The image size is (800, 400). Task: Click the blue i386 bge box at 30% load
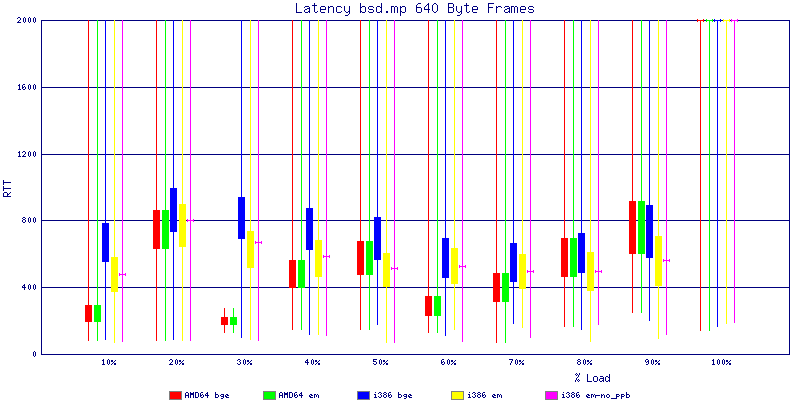tap(241, 218)
